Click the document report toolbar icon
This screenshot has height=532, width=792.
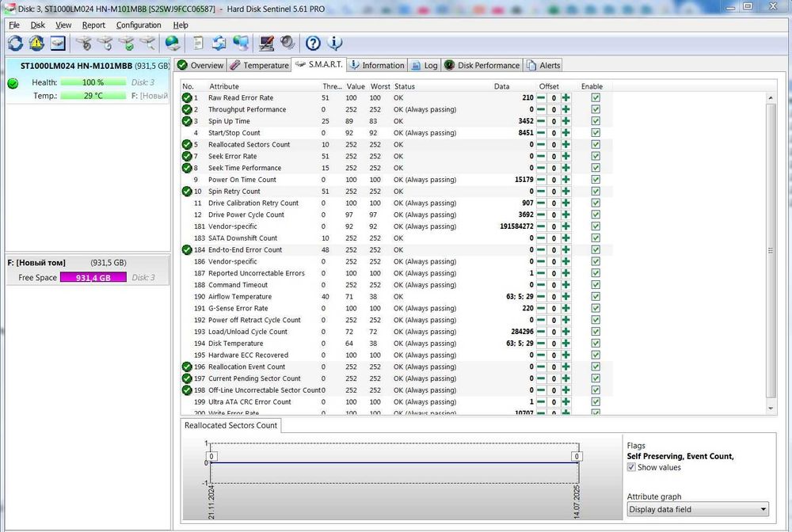pyautogui.click(x=198, y=43)
